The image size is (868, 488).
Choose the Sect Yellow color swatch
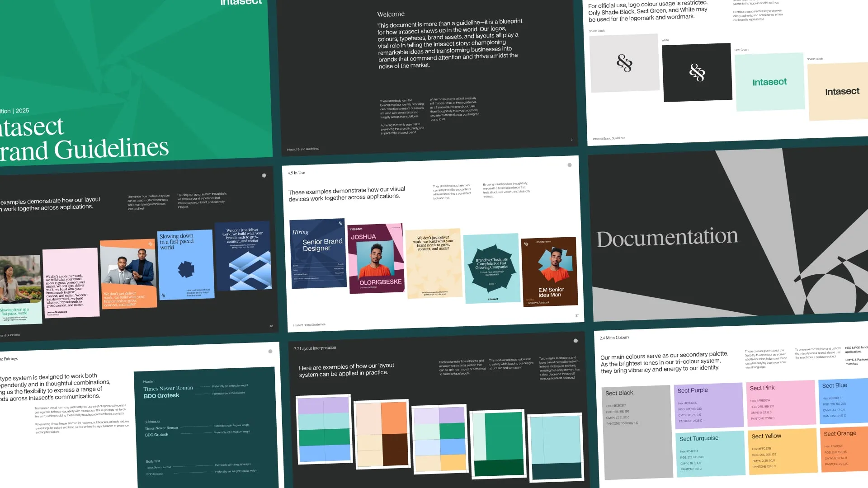coord(783,451)
